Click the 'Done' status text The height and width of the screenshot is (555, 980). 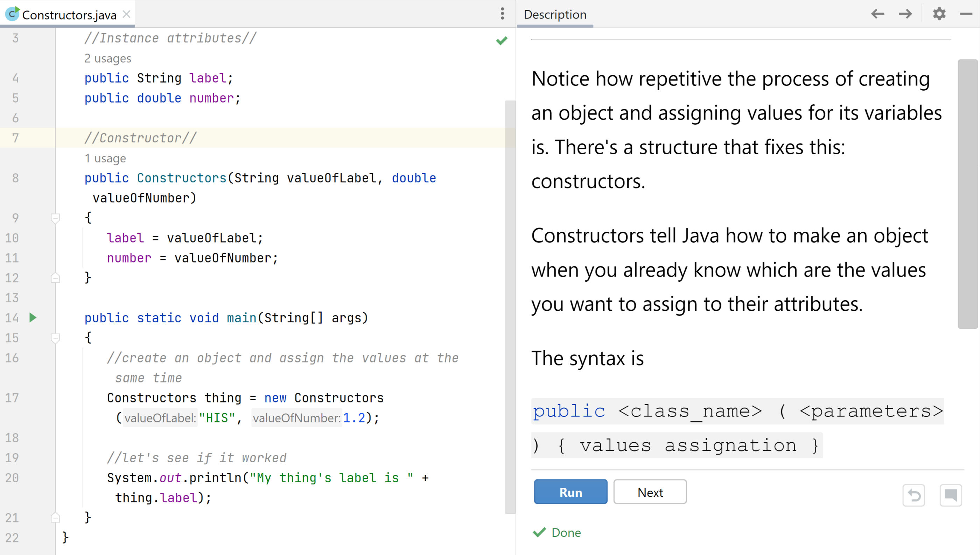coord(566,533)
